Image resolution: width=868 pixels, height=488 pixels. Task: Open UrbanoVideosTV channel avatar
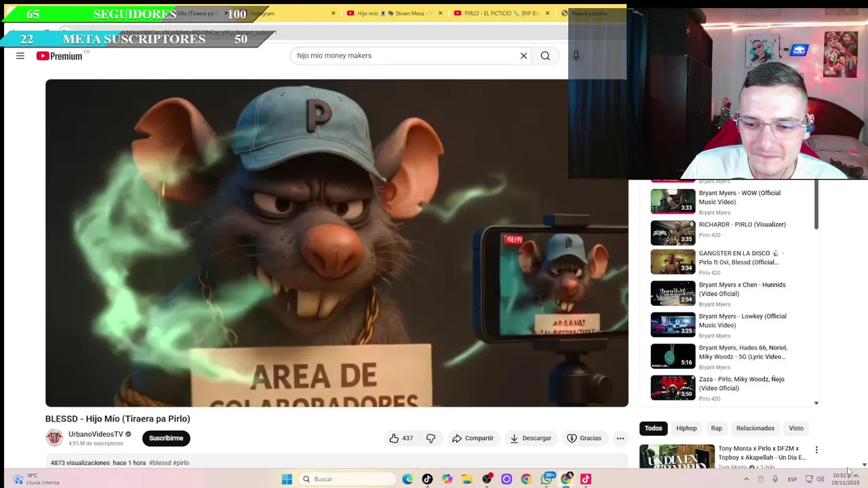click(x=54, y=438)
